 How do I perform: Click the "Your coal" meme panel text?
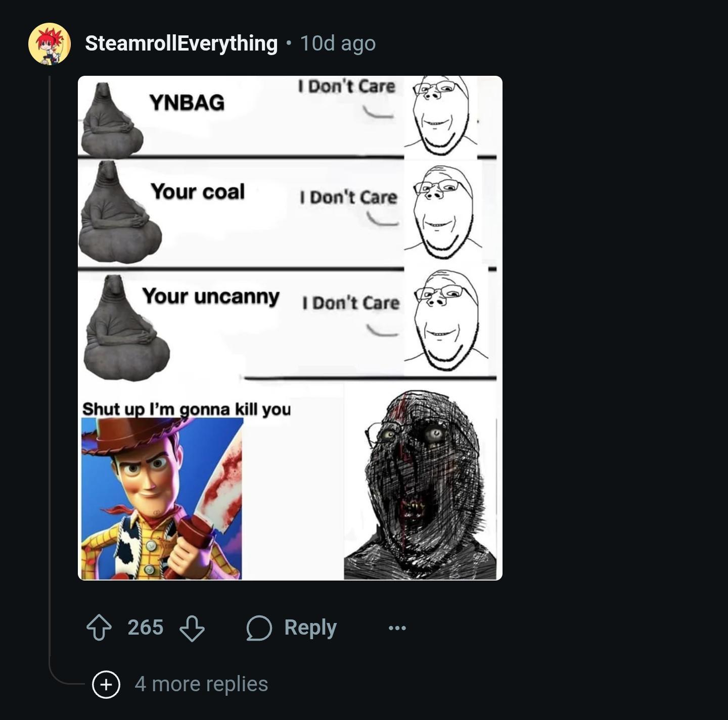click(x=198, y=191)
